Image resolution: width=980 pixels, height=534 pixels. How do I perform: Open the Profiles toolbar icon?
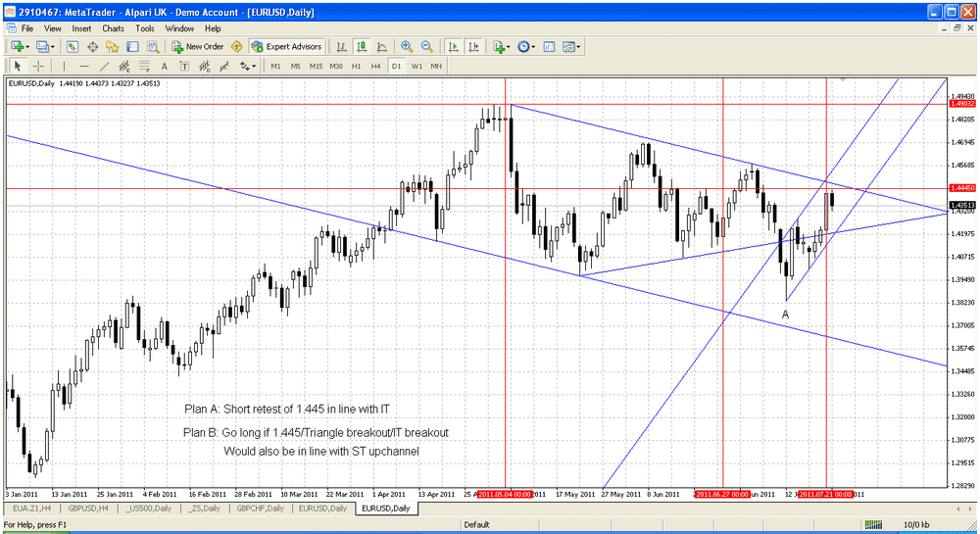click(x=42, y=46)
